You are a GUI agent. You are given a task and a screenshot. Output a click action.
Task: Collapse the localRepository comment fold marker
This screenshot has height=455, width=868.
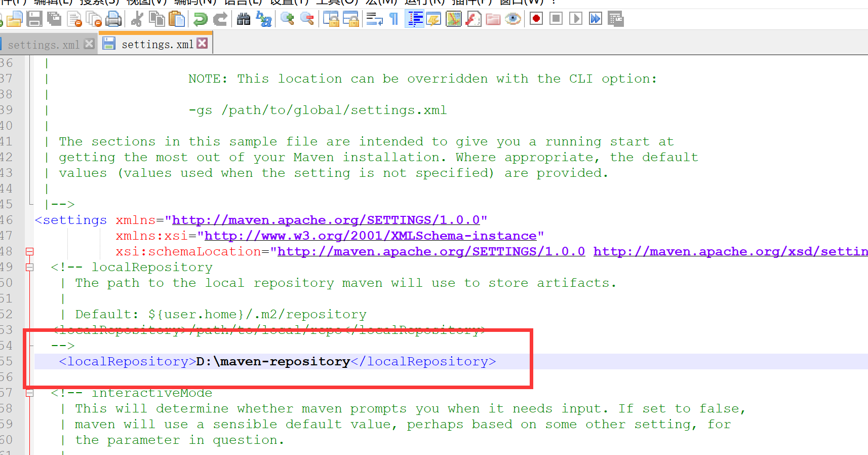tap(29, 268)
